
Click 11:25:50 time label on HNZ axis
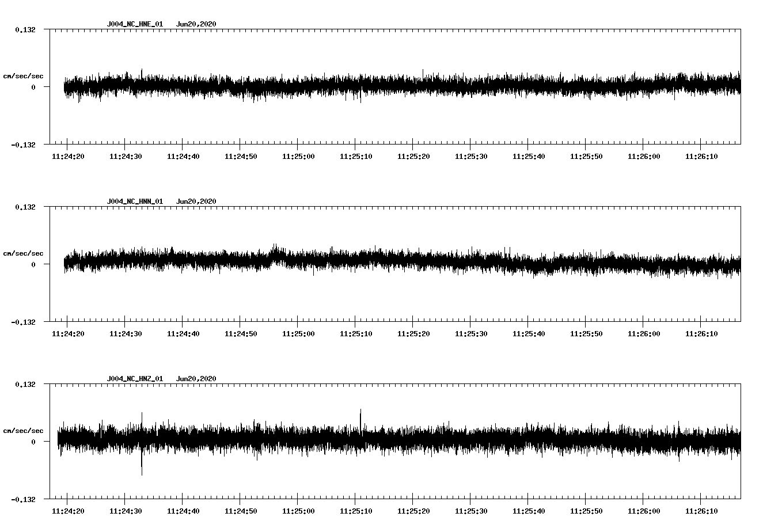[586, 511]
